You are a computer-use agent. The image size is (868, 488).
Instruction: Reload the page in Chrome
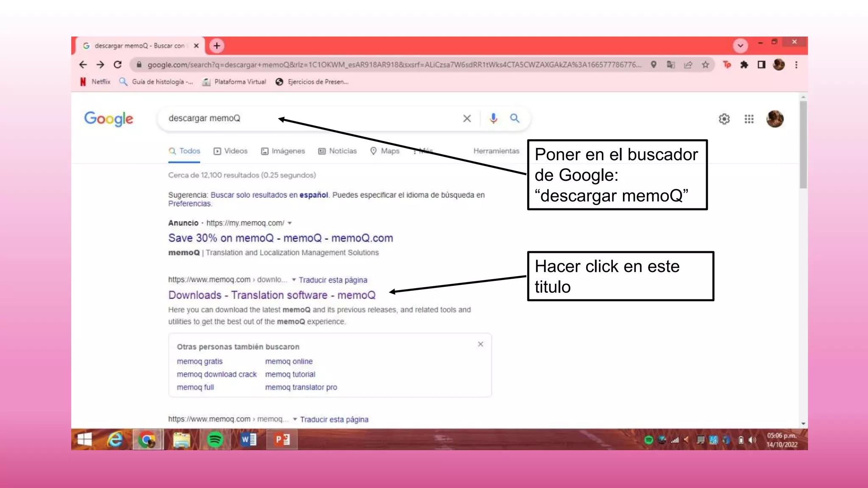[118, 65]
